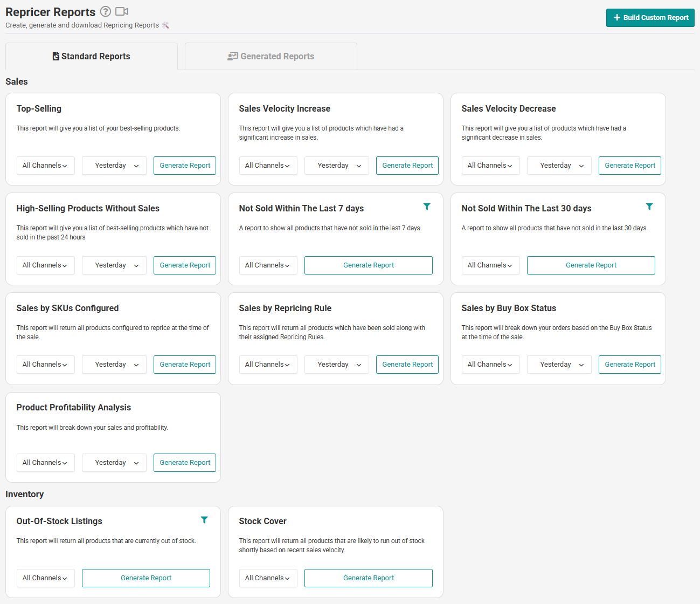Click the Repricer Reports page title
Screen dimensions: 700x604
51,12
